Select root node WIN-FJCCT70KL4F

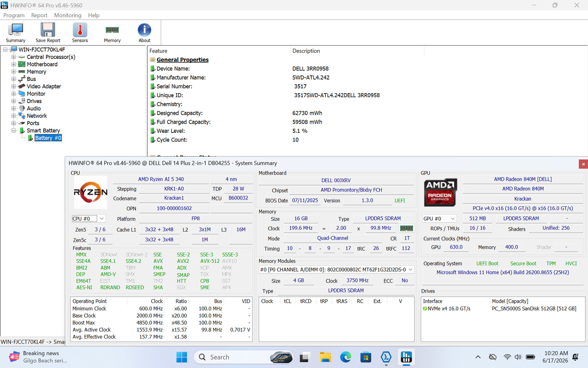coord(42,50)
